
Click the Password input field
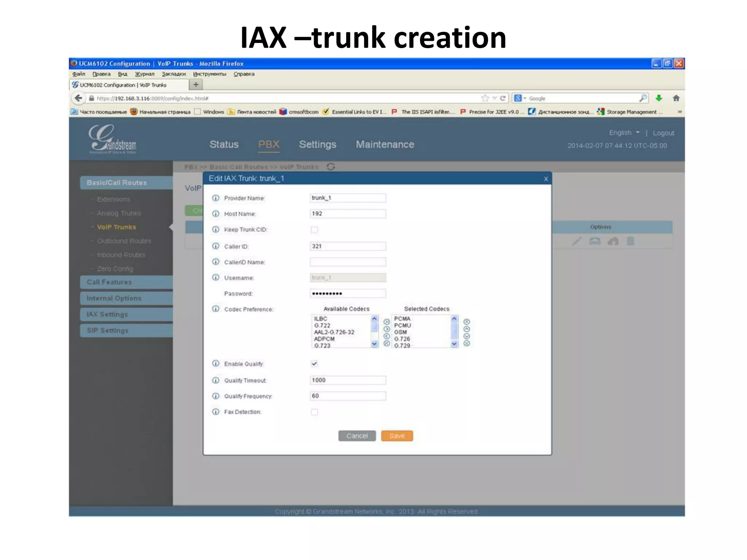click(x=348, y=293)
